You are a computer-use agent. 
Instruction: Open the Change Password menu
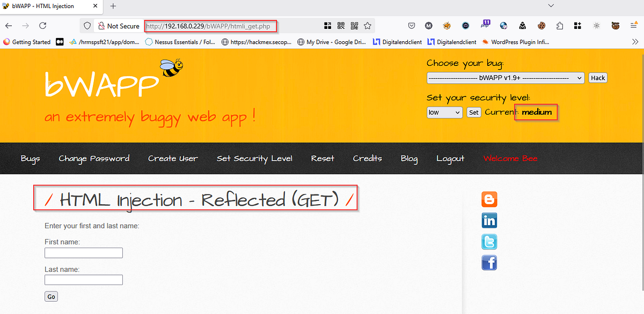[x=94, y=158]
